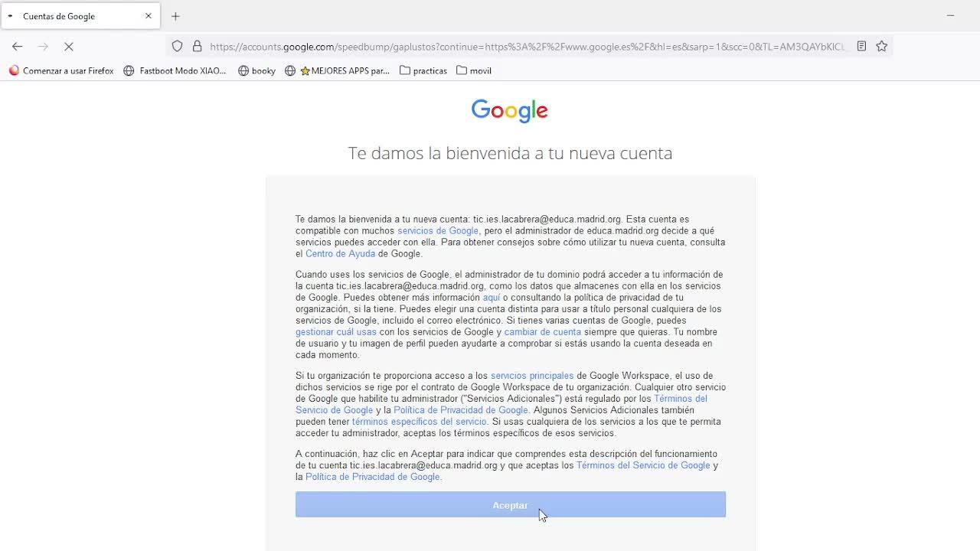
Task: Open Política de Privacidad link in Workspace paragraph
Action: click(x=461, y=410)
